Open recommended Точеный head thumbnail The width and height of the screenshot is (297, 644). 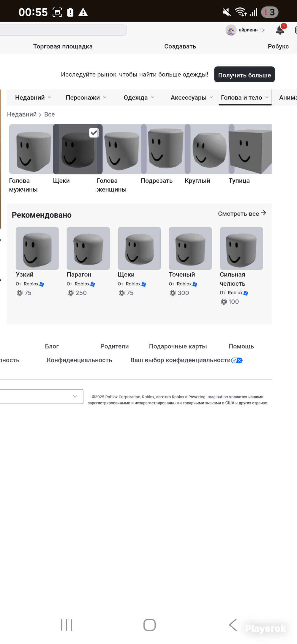pos(190,248)
